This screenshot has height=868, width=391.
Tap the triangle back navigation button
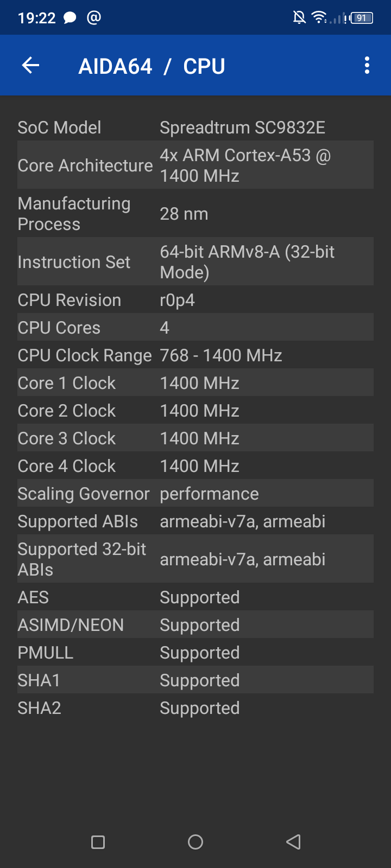point(293,843)
